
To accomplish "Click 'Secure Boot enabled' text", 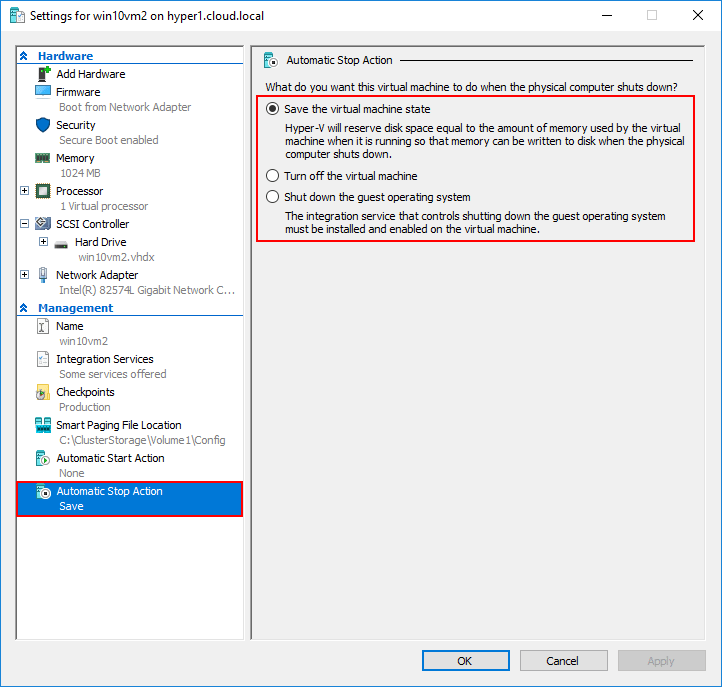I will click(x=109, y=140).
